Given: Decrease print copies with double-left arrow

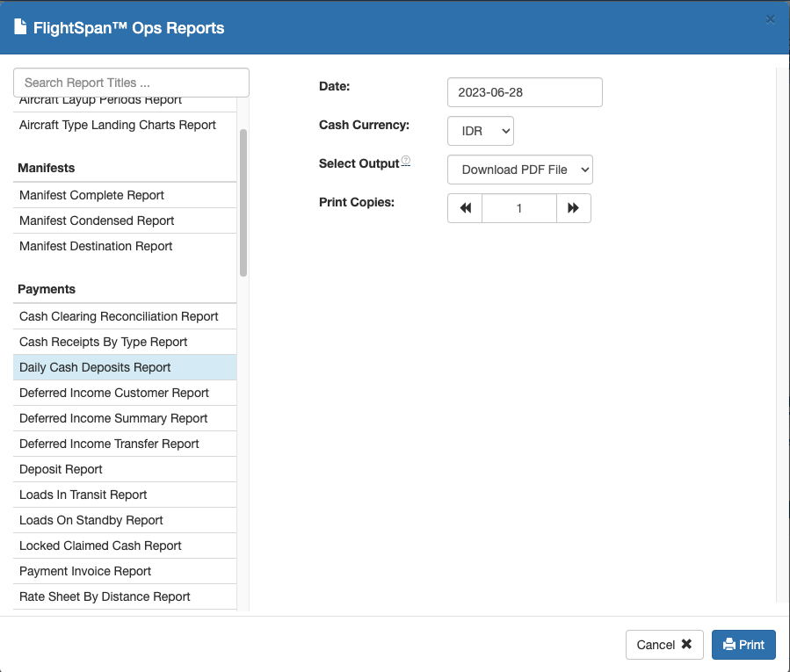Looking at the screenshot, I should [465, 208].
